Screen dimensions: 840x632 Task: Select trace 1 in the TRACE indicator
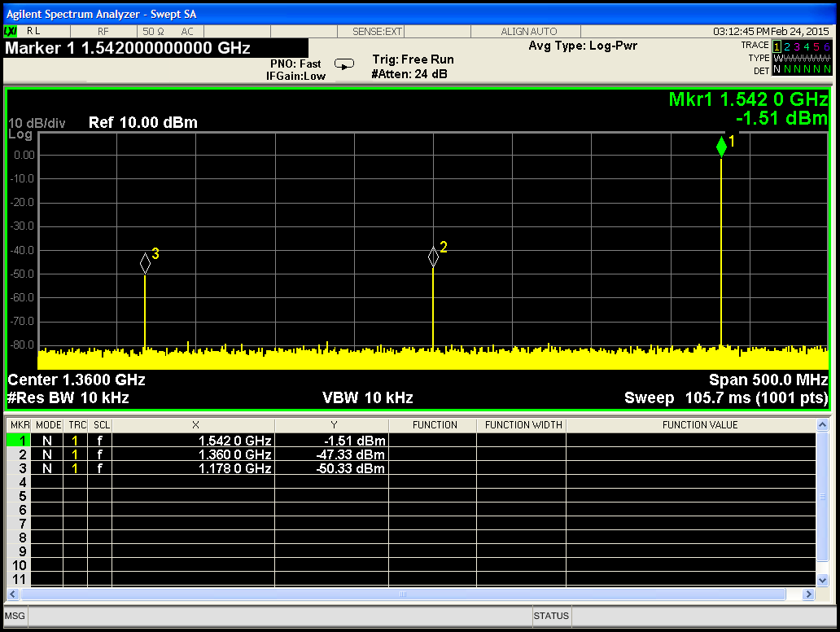(777, 46)
